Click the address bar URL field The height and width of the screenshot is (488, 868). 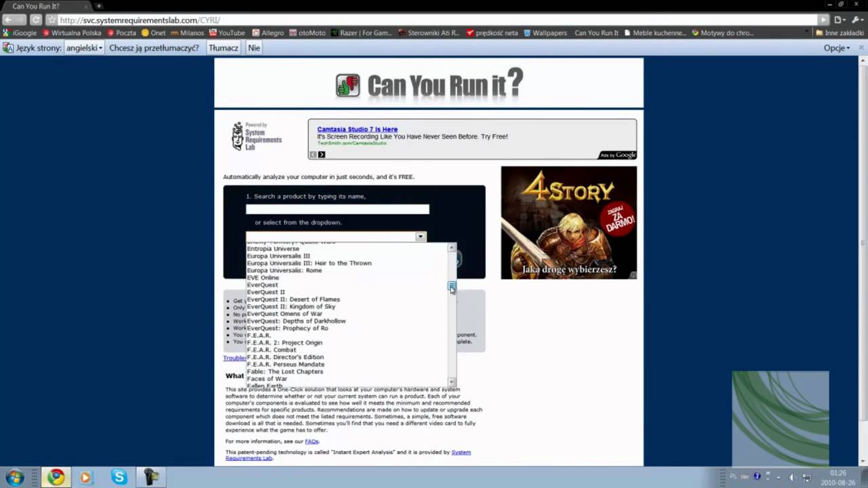[x=437, y=20]
